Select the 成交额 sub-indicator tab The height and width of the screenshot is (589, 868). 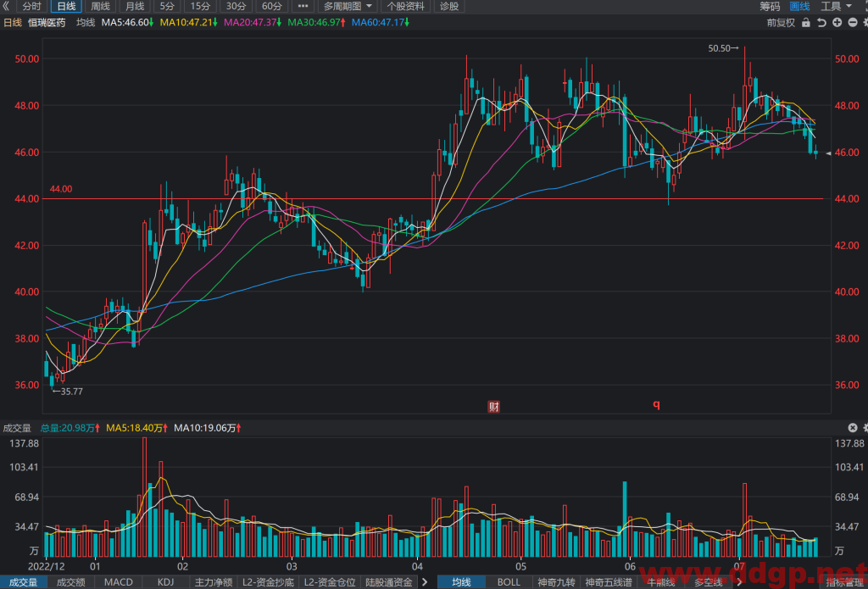tap(71, 582)
